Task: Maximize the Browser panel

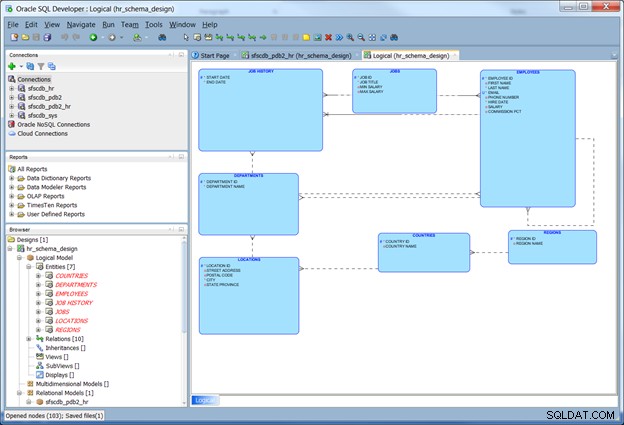Action: point(181,230)
